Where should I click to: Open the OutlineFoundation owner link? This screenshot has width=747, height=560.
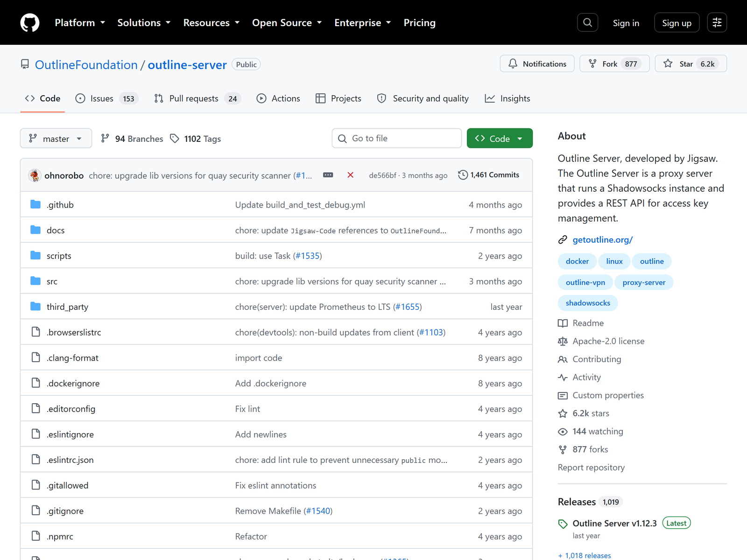[86, 64]
